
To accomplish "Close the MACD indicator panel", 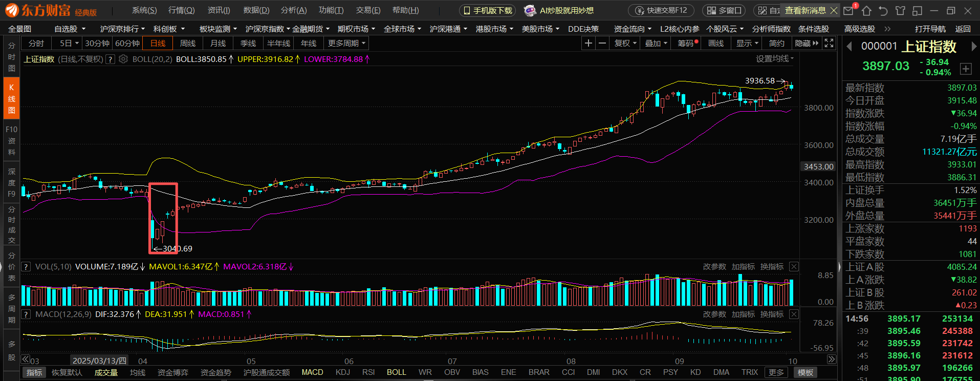I will point(794,314).
